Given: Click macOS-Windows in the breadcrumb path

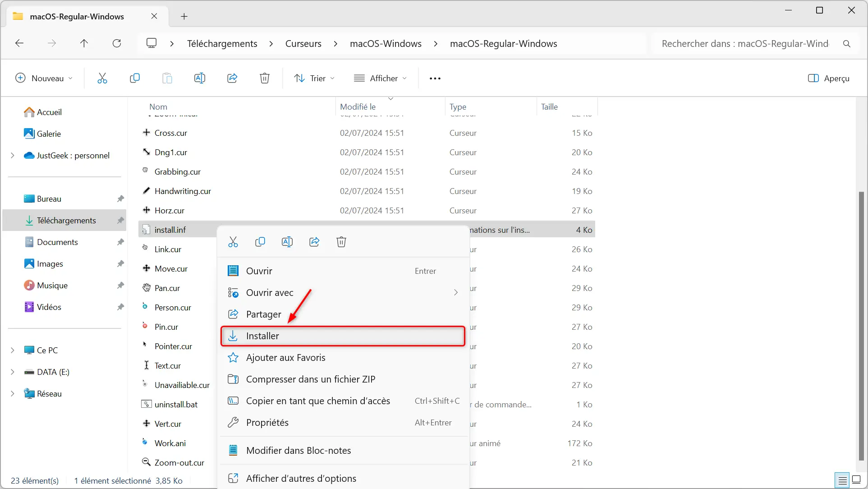Looking at the screenshot, I should [386, 44].
